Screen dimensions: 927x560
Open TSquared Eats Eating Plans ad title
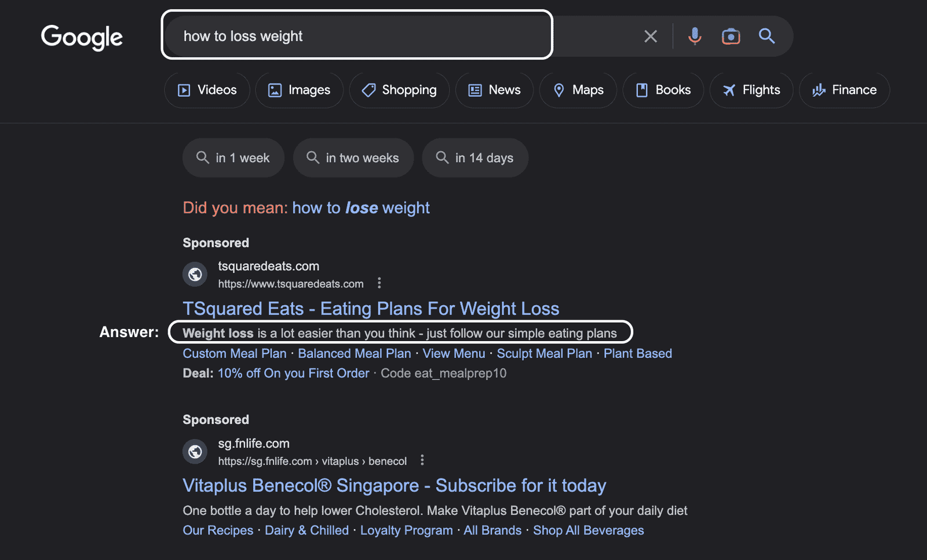(371, 309)
